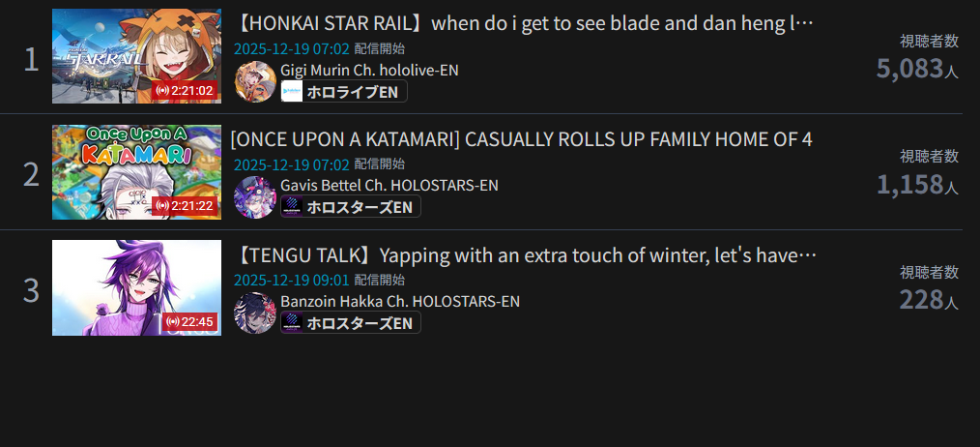This screenshot has width=980, height=447.
Task: Go to Gavis Bettel Ch. HOLOSTARS-EN
Action: point(389,186)
